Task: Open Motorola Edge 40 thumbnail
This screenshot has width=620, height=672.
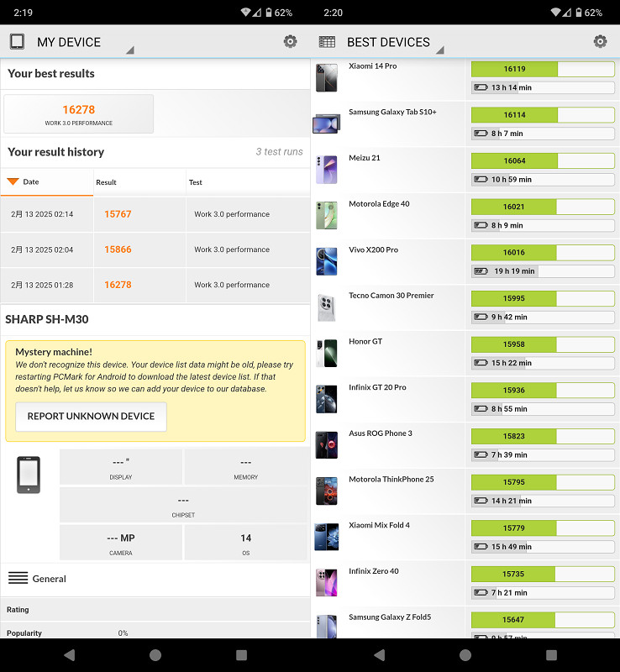Action: tap(327, 216)
